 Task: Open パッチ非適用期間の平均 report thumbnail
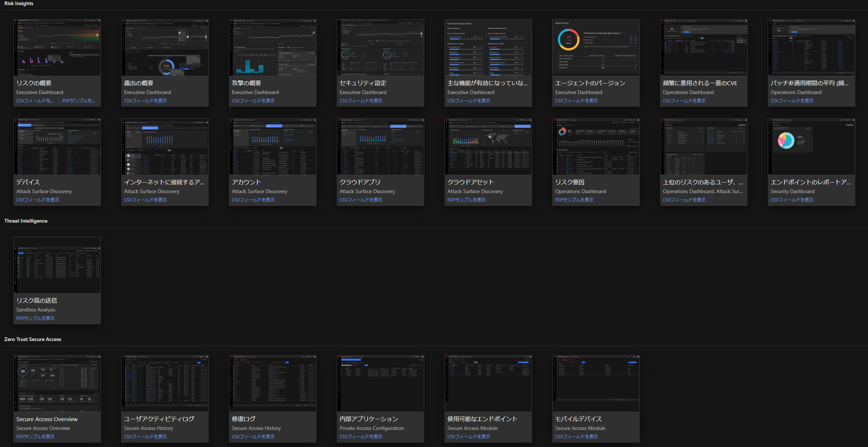pyautogui.click(x=811, y=48)
